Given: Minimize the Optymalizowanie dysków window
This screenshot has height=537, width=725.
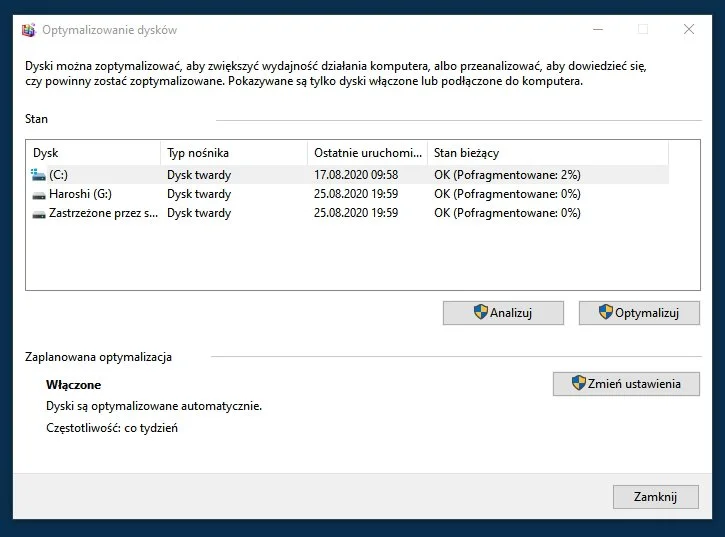Looking at the screenshot, I should click(598, 30).
